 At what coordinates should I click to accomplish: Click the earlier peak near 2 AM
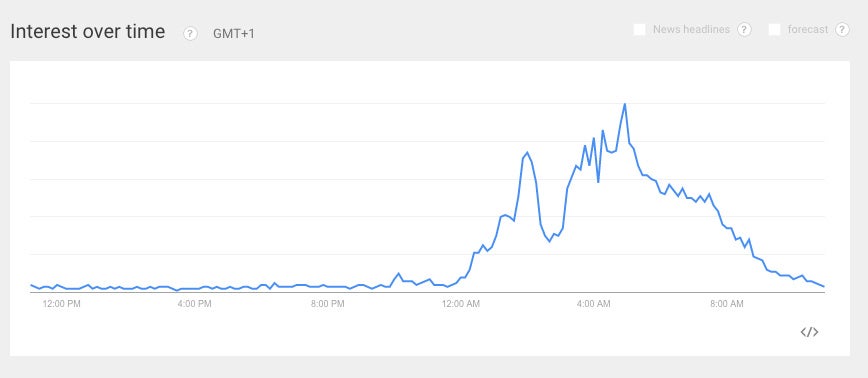tap(527, 152)
